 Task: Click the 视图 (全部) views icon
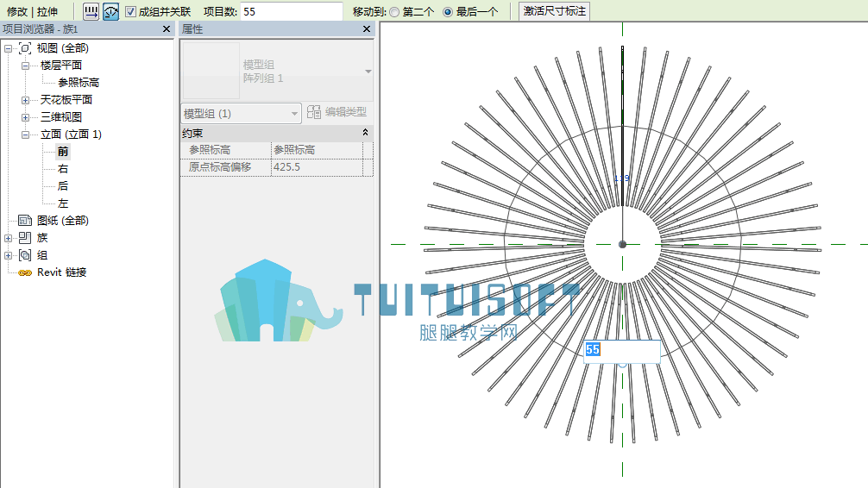(25, 48)
